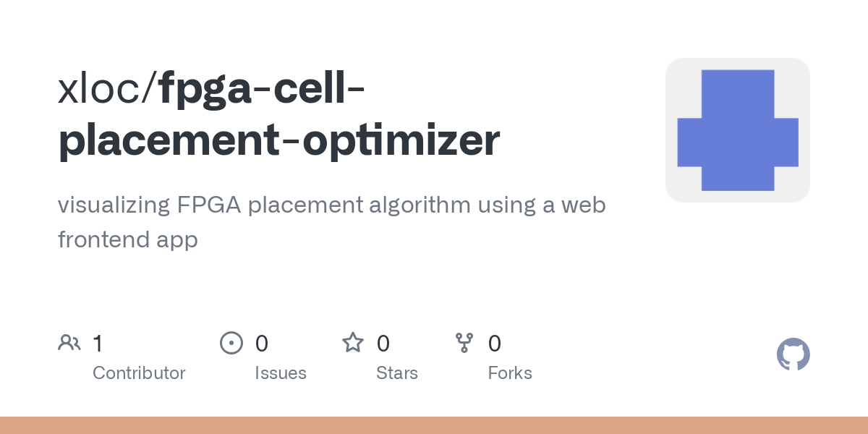868x434 pixels.
Task: Click the forks count "0"
Action: click(495, 344)
